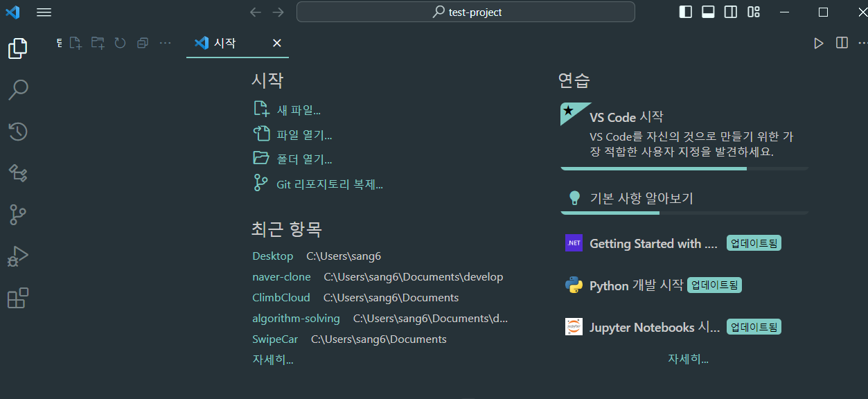The image size is (868, 399).
Task: Open the Run and Debug view
Action: click(x=17, y=257)
